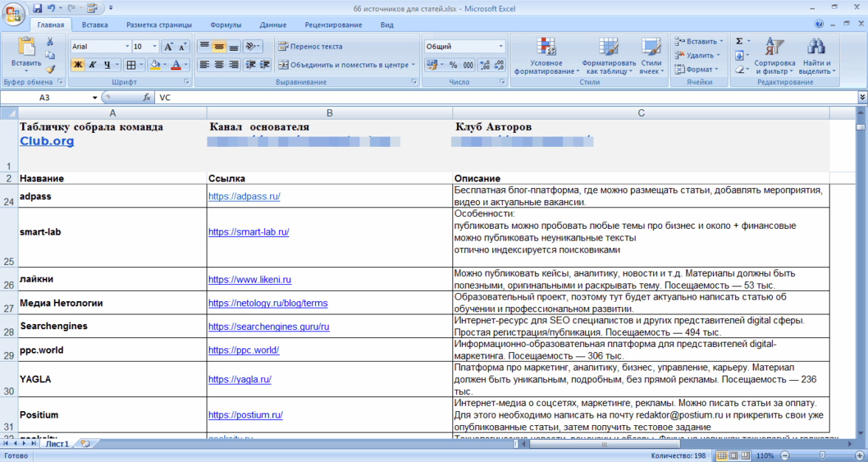The image size is (868, 462).
Task: Click the Лист1 sheet tab
Action: click(57, 444)
